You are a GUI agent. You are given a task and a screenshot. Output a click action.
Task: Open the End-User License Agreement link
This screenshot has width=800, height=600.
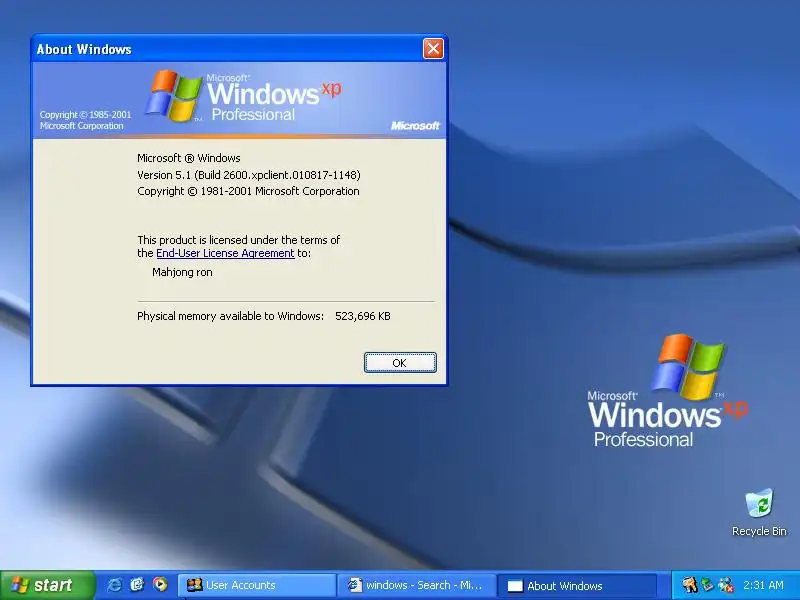[x=225, y=253]
